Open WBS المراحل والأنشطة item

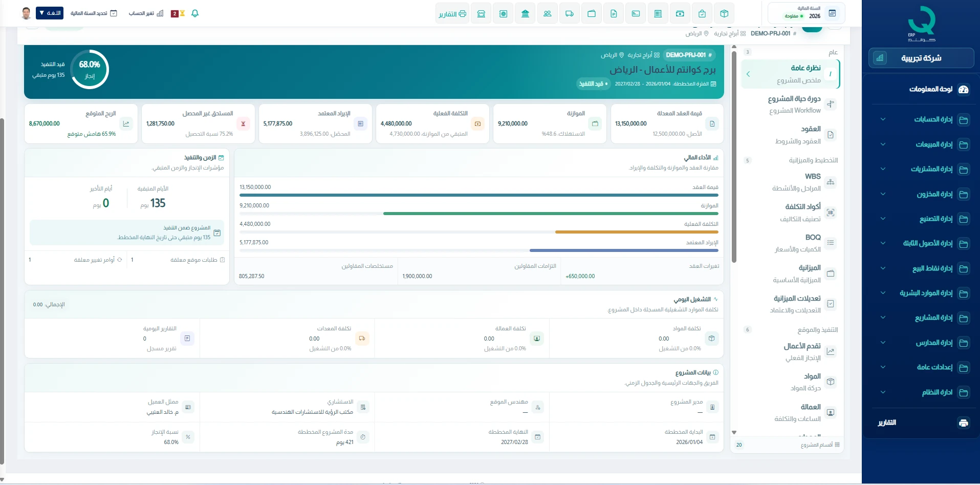tap(790, 182)
